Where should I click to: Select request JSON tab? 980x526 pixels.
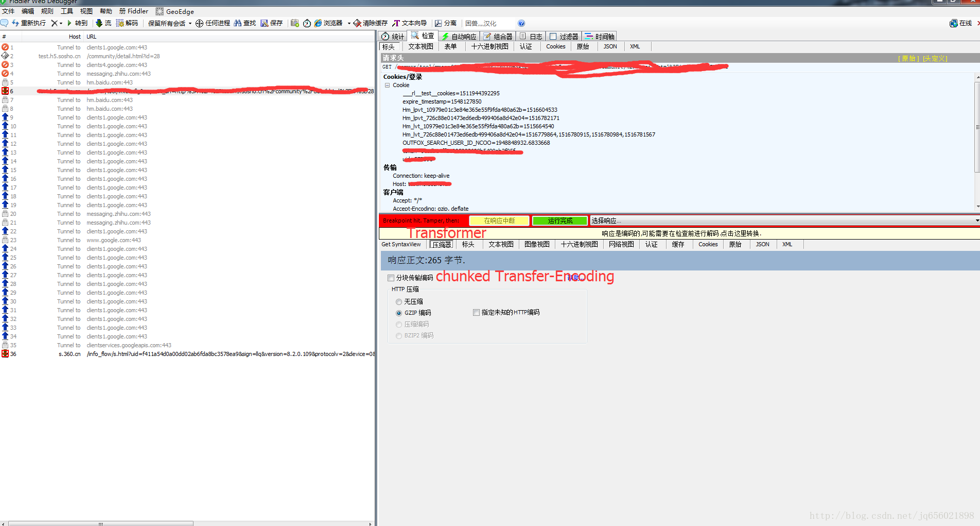click(x=610, y=46)
